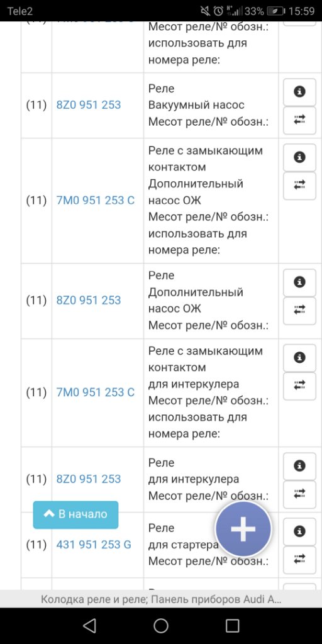Tap the 'В начало' back-to-top button
Image resolution: width=322 pixels, height=644 pixels.
75,514
